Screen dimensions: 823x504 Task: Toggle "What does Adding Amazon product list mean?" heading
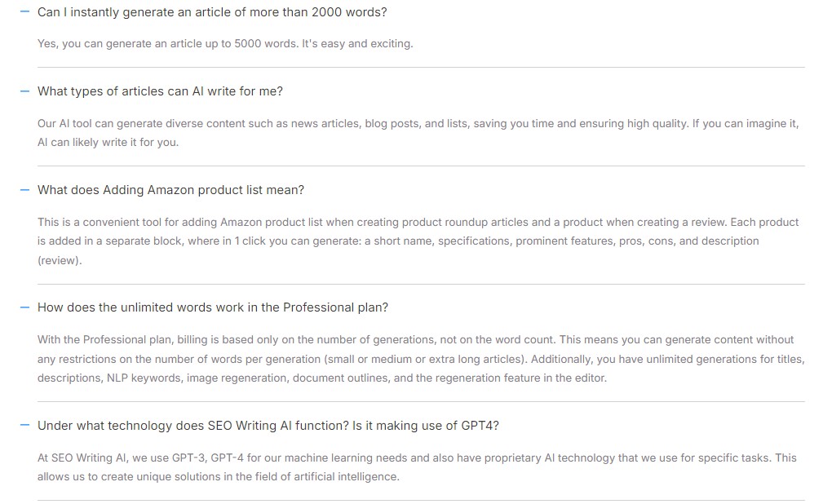(170, 190)
